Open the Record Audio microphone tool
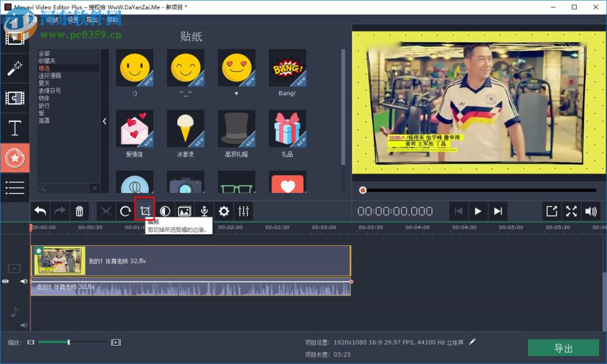Image resolution: width=607 pixels, height=364 pixels. click(x=204, y=211)
